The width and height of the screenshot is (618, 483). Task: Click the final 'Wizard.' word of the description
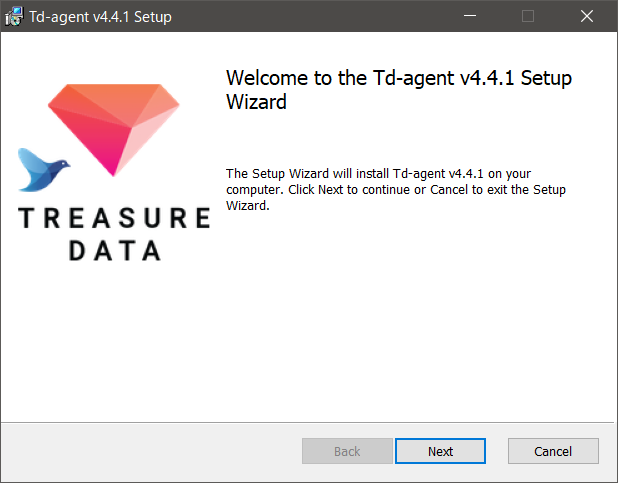click(248, 205)
